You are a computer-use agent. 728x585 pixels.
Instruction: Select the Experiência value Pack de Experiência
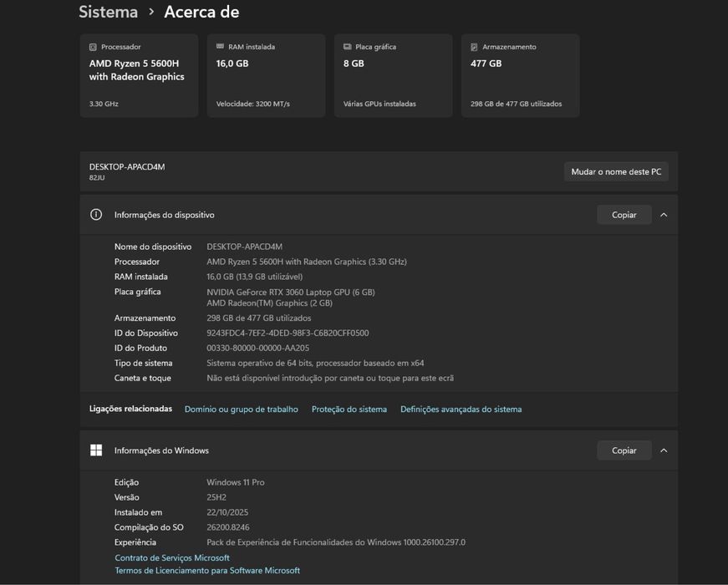tap(336, 542)
